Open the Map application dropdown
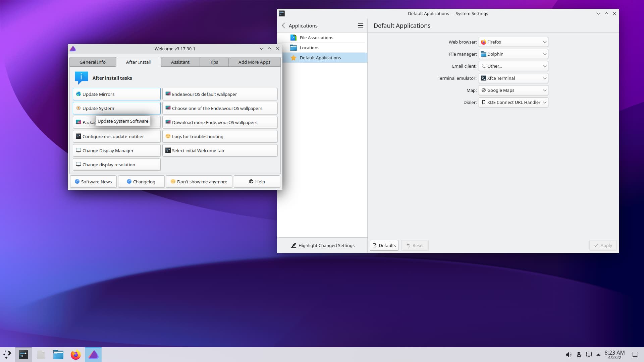This screenshot has width=644, height=362. pyautogui.click(x=513, y=90)
